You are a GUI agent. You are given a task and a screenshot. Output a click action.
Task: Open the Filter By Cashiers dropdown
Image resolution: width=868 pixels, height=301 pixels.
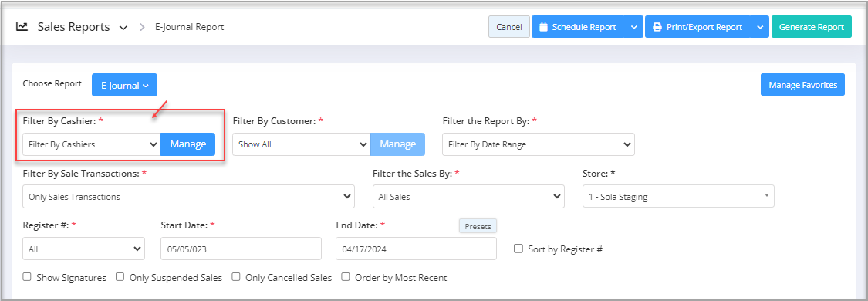[x=92, y=144]
